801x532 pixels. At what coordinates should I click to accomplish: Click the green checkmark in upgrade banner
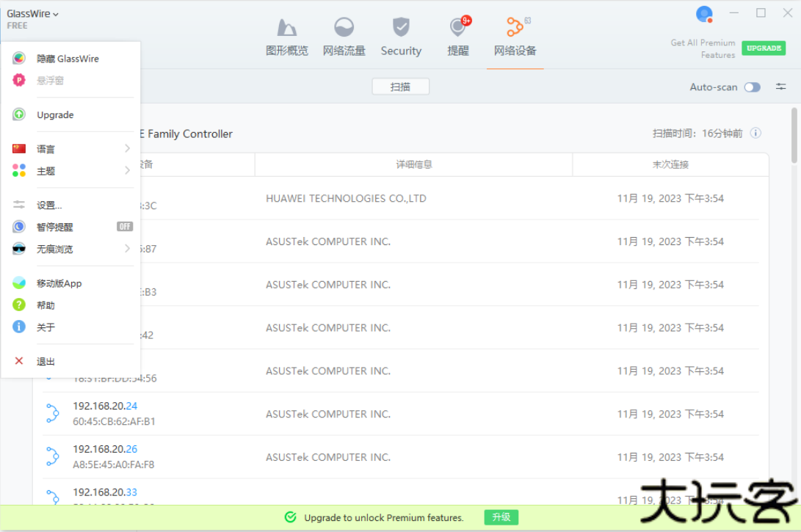(x=291, y=517)
